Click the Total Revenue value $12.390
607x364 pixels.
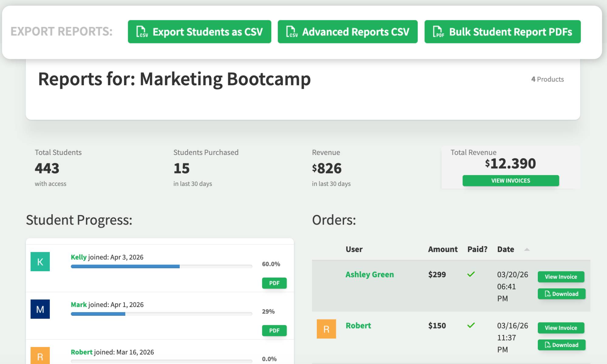510,163
